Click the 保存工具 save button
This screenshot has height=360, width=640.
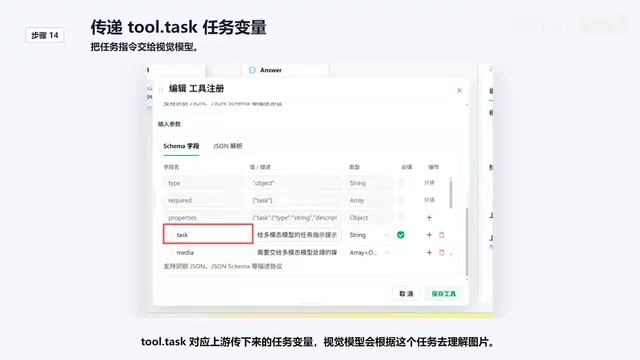tap(444, 293)
